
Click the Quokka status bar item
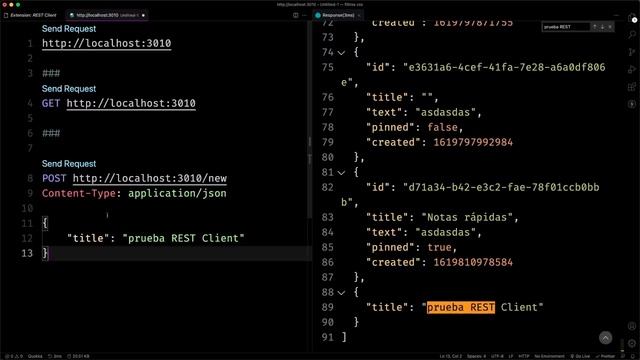[35, 356]
